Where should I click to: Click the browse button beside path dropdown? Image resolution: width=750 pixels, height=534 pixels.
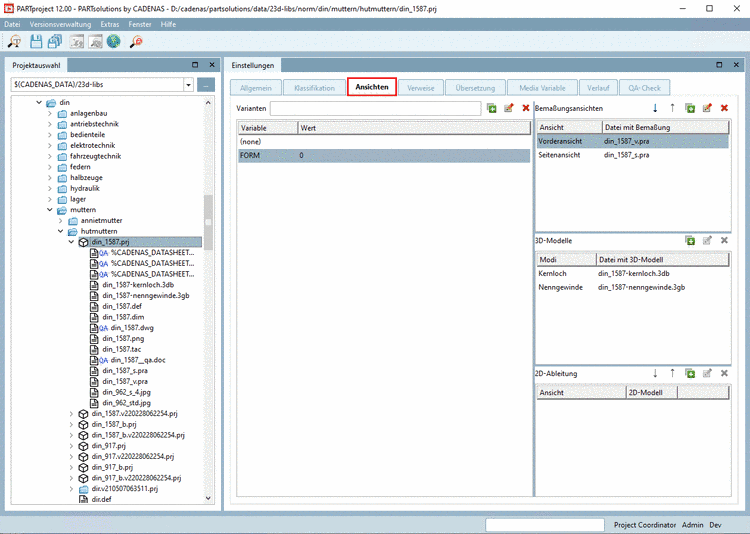pyautogui.click(x=206, y=85)
